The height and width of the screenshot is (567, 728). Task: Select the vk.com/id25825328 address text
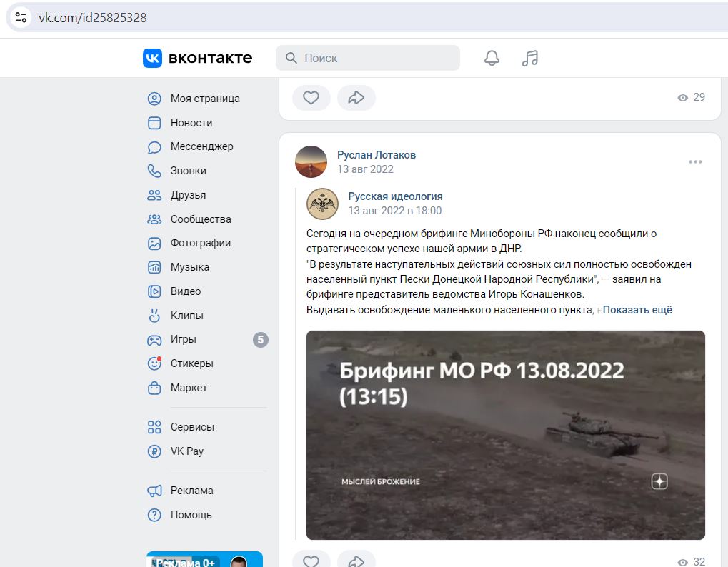tap(92, 18)
